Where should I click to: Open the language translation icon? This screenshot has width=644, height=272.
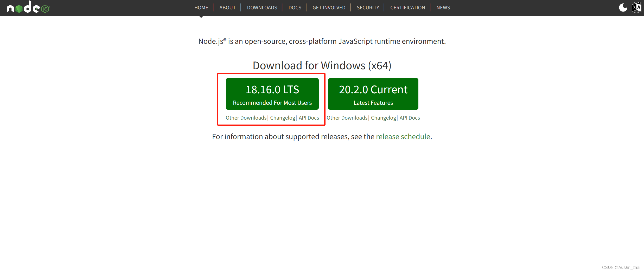[x=636, y=8]
